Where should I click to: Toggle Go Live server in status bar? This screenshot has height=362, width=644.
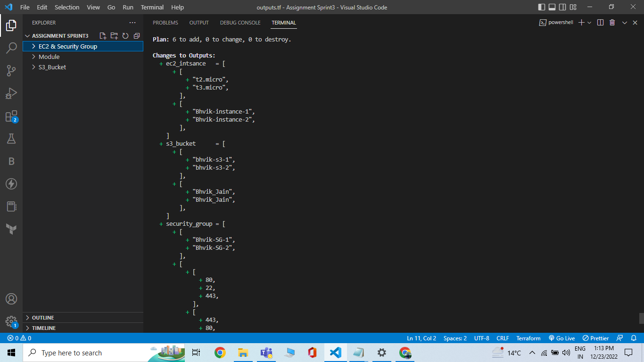pyautogui.click(x=561, y=338)
